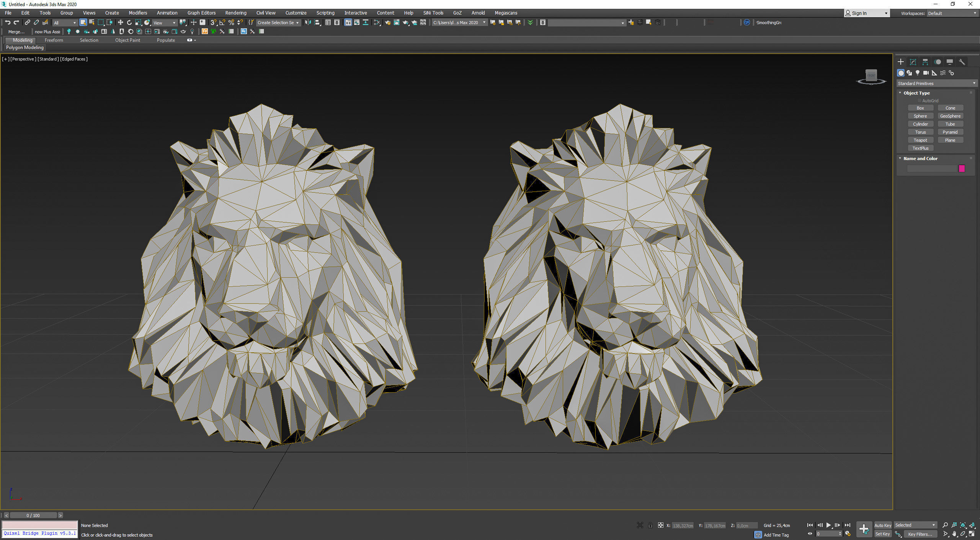This screenshot has width=980, height=540.
Task: Open the selection filter All dropdown
Action: [x=65, y=23]
